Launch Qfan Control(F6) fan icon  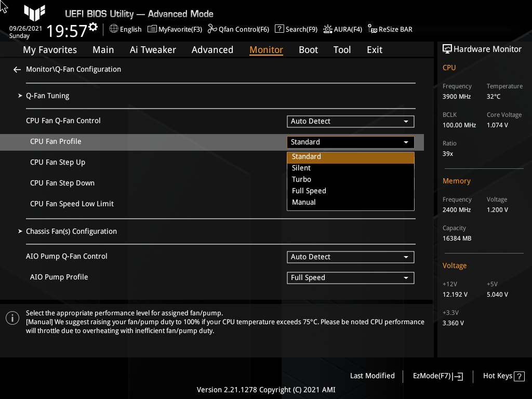(x=212, y=29)
